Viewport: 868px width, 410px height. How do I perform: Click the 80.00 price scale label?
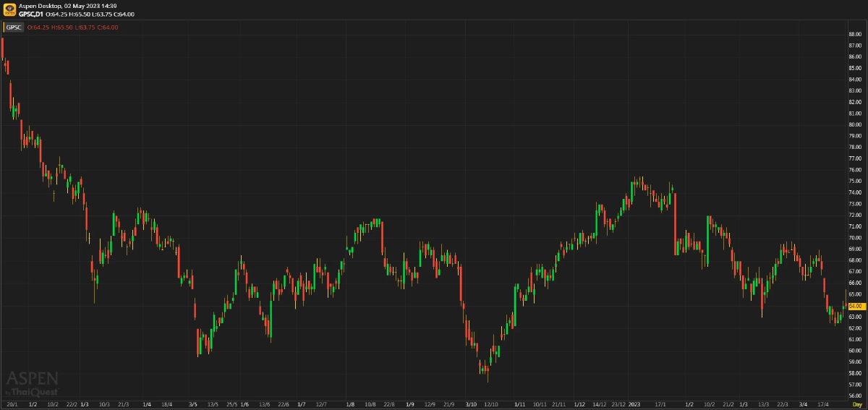pyautogui.click(x=854, y=124)
